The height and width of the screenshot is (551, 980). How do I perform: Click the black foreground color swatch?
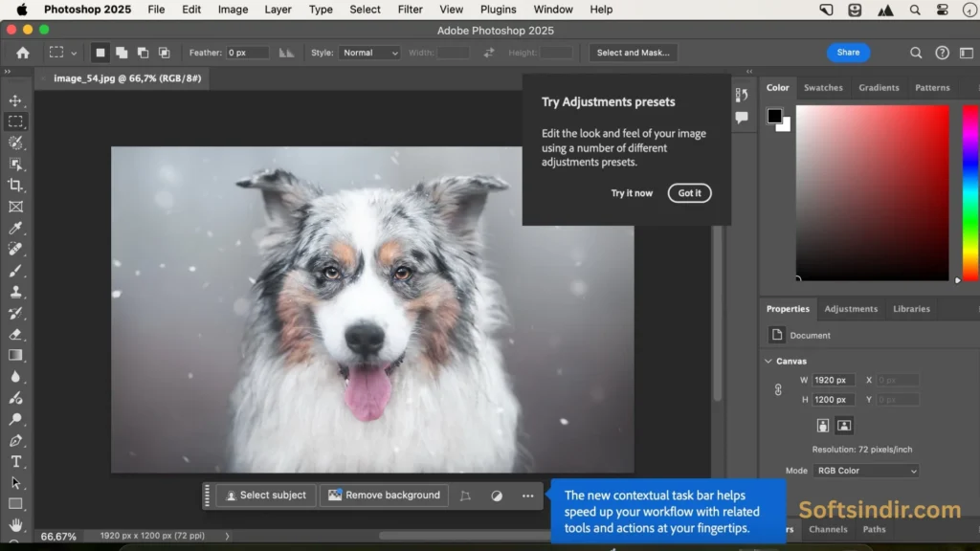pos(774,116)
